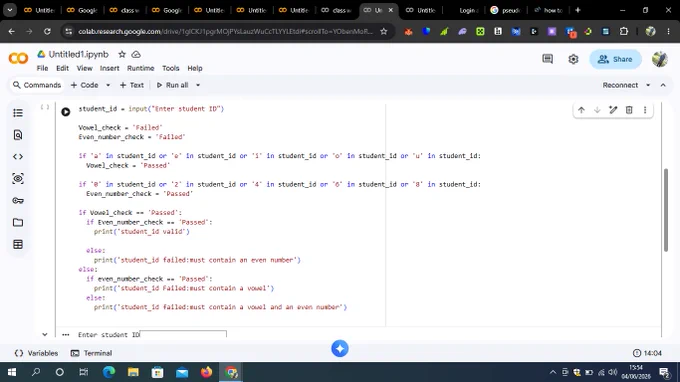The height and width of the screenshot is (382, 680).
Task: Open the Insert menu
Action: [109, 68]
